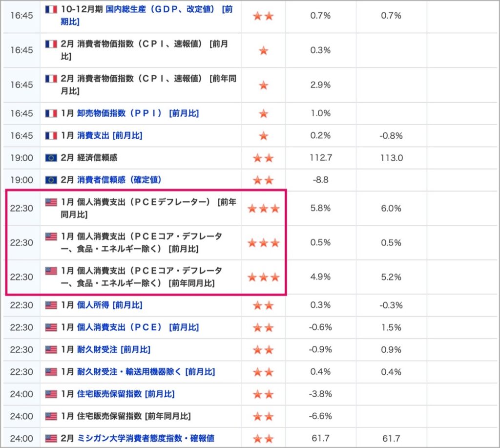Select the 2月 経済信頼感 indicator name

click(89, 158)
